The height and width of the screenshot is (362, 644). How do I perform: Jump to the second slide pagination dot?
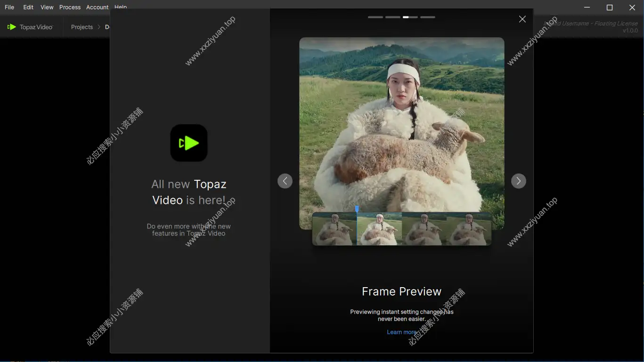(392, 17)
